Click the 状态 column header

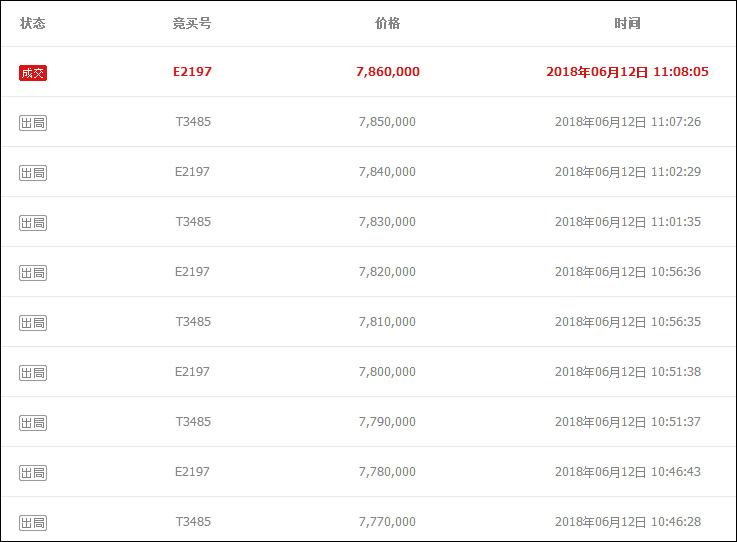tap(33, 23)
